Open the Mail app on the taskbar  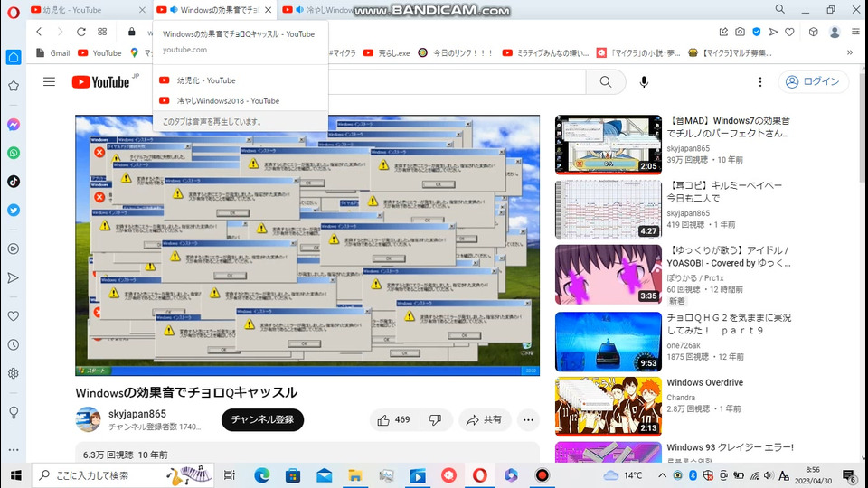click(325, 475)
